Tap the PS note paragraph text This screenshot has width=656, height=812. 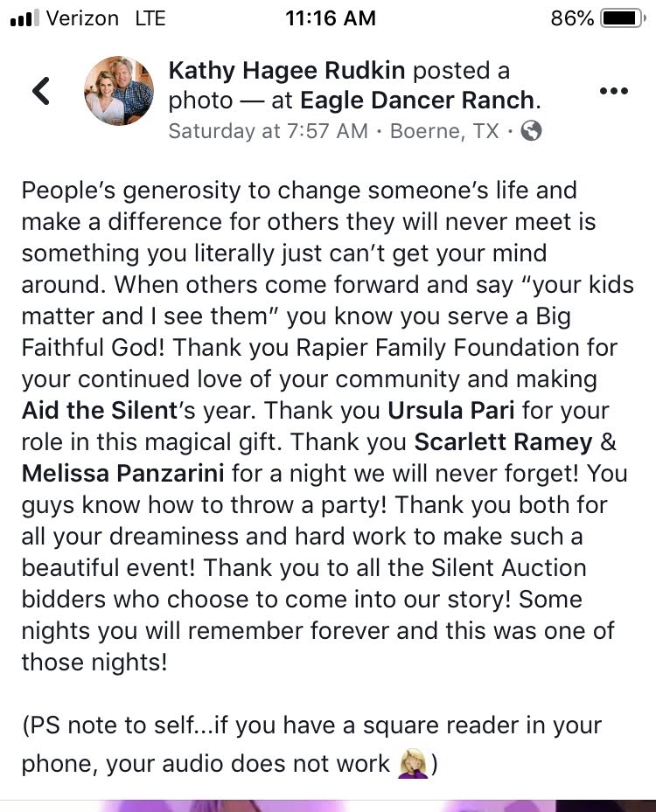pyautogui.click(x=311, y=745)
